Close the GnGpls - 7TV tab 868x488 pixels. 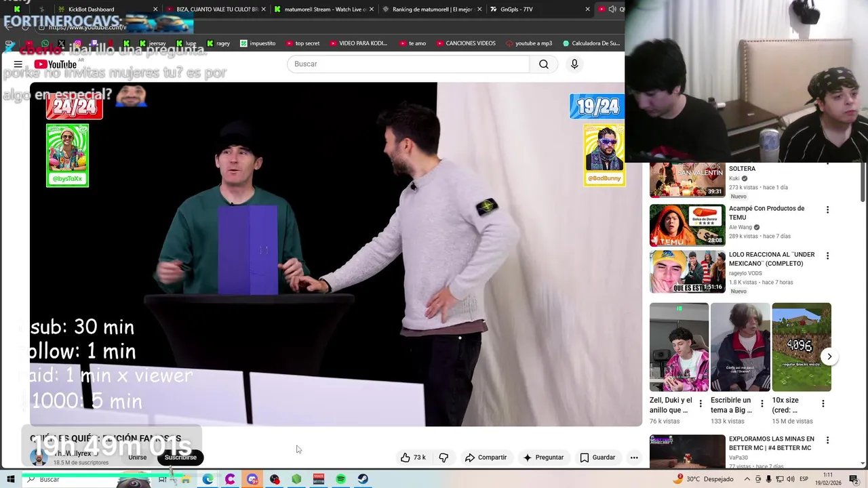(x=587, y=9)
